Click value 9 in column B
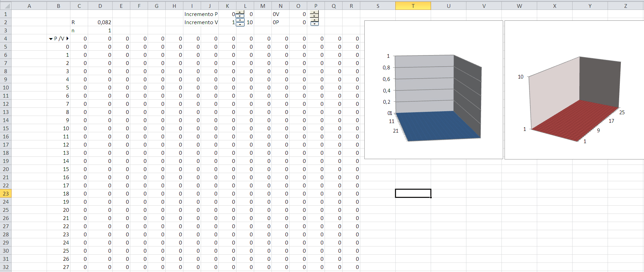The height and width of the screenshot is (272, 644). coord(59,120)
